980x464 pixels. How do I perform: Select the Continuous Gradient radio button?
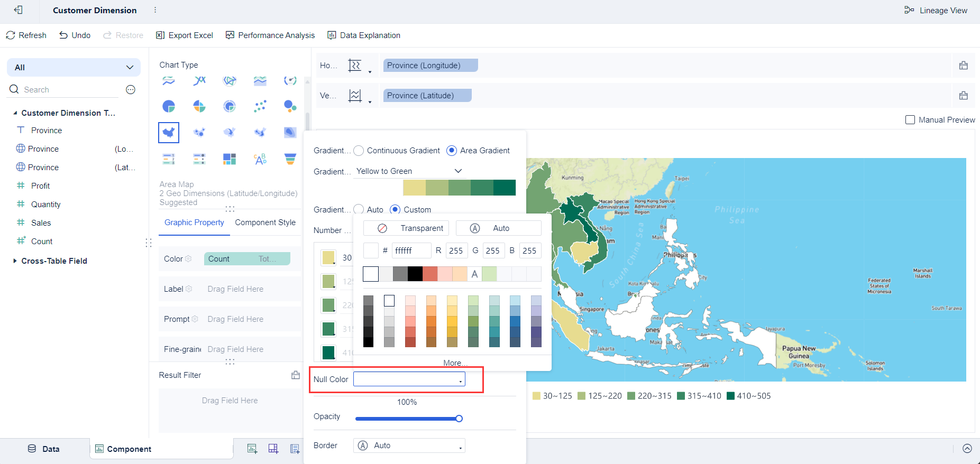(x=359, y=151)
